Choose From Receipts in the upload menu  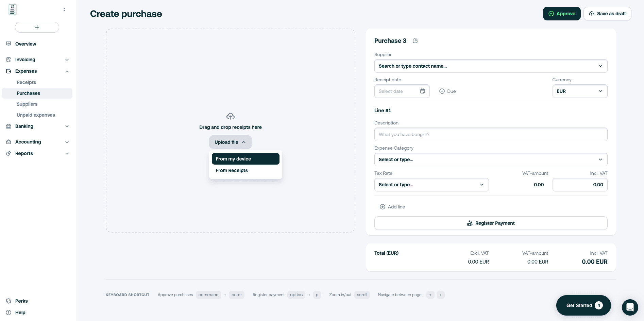click(232, 170)
